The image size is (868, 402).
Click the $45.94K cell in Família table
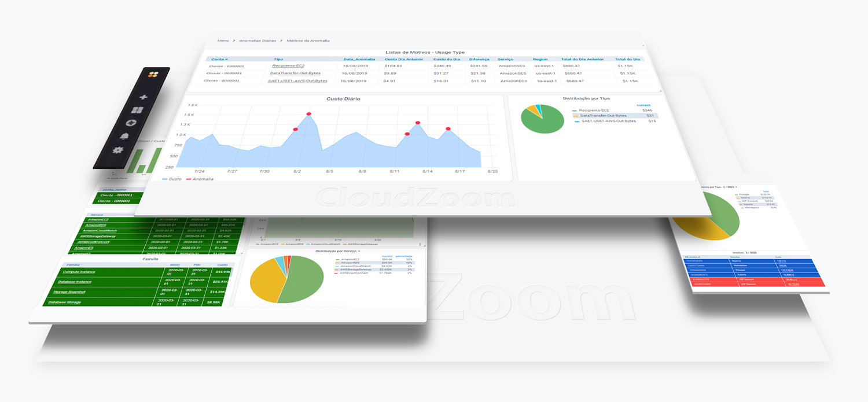click(222, 272)
